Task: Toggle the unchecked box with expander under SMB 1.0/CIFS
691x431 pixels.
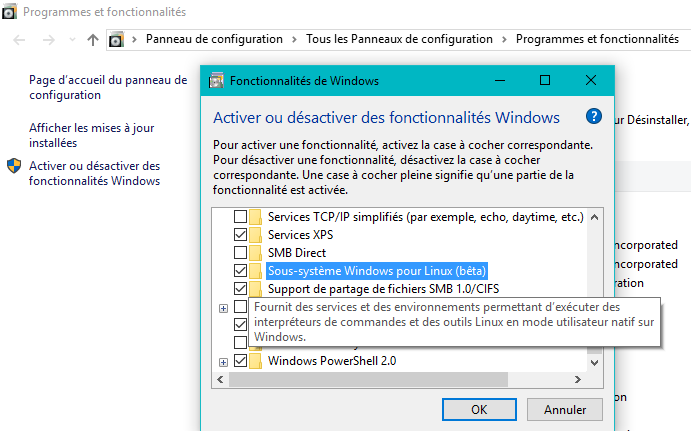Action: (240, 306)
